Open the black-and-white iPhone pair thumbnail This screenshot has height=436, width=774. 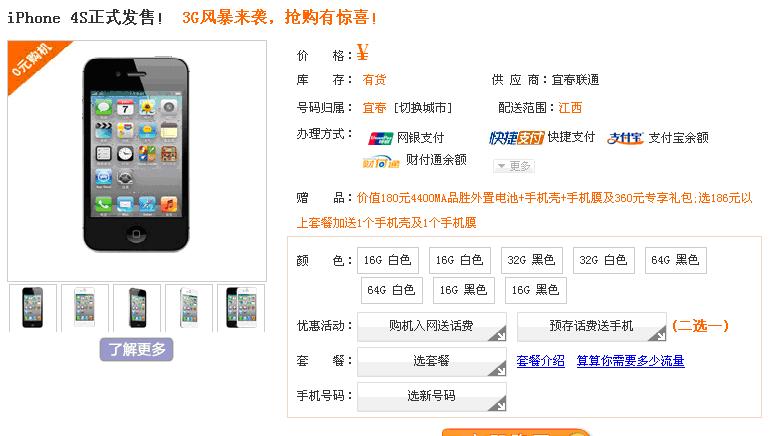click(241, 308)
